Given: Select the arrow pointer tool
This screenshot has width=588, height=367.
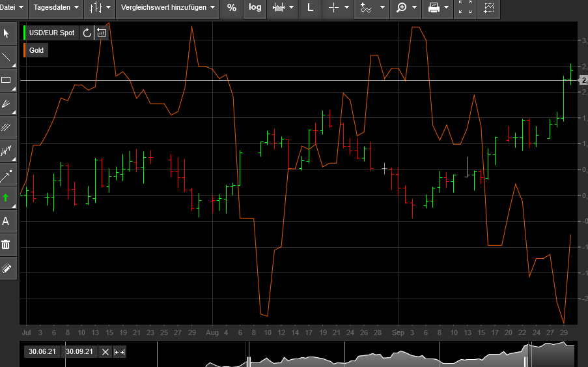Looking at the screenshot, I should [7, 33].
